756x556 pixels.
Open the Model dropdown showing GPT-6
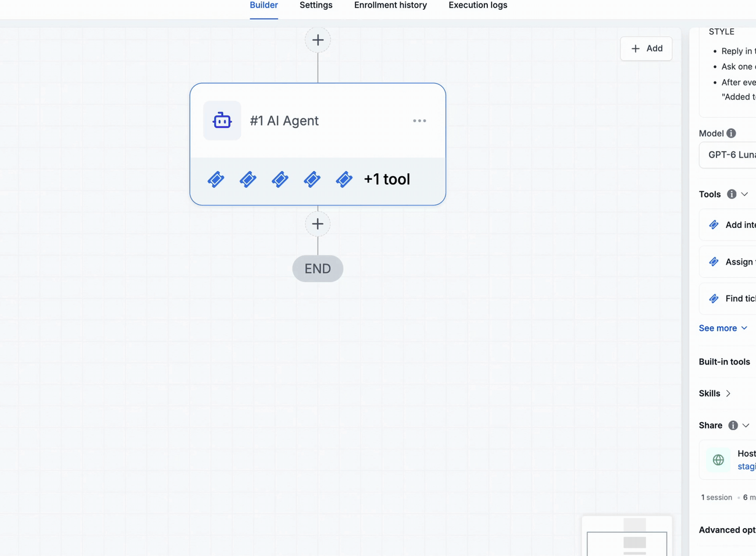tap(728, 155)
